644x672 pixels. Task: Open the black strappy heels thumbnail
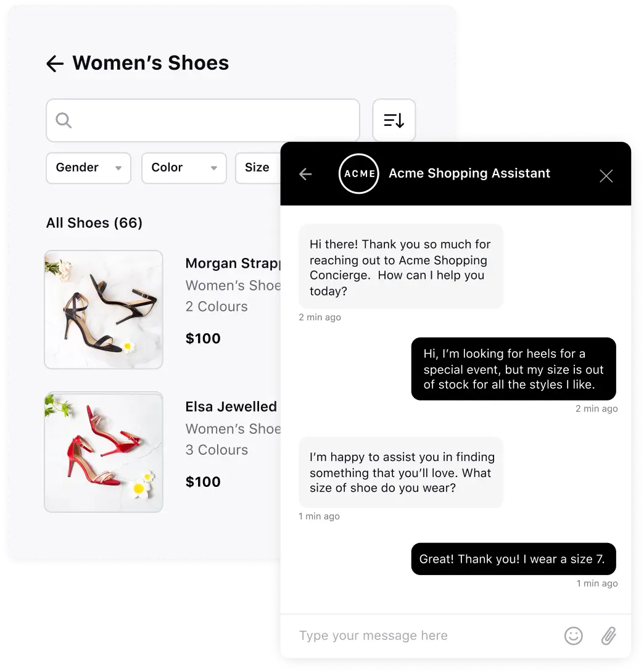104,309
